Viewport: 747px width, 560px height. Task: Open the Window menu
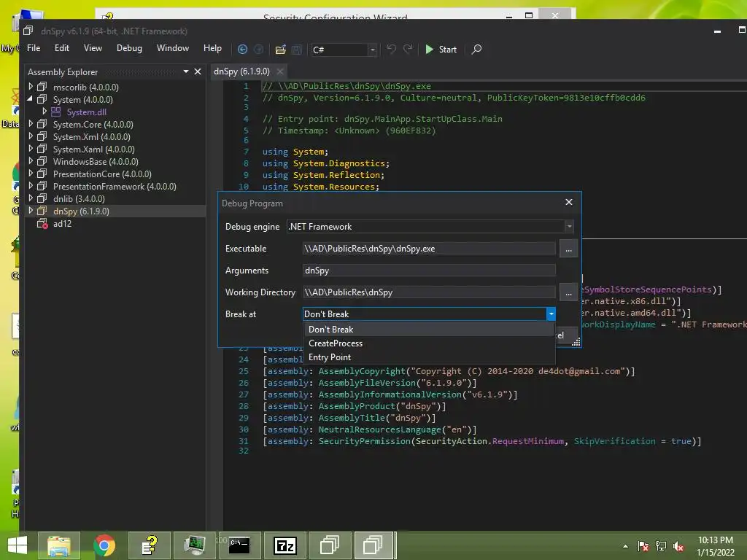point(173,48)
